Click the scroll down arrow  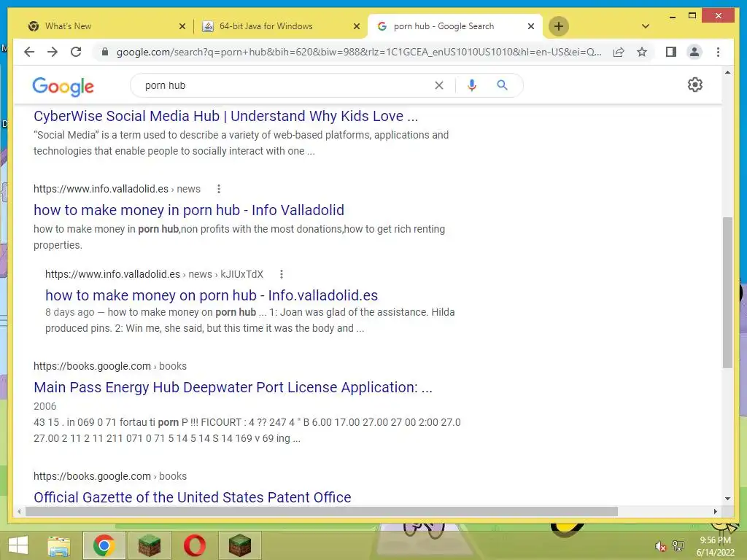pos(727,499)
